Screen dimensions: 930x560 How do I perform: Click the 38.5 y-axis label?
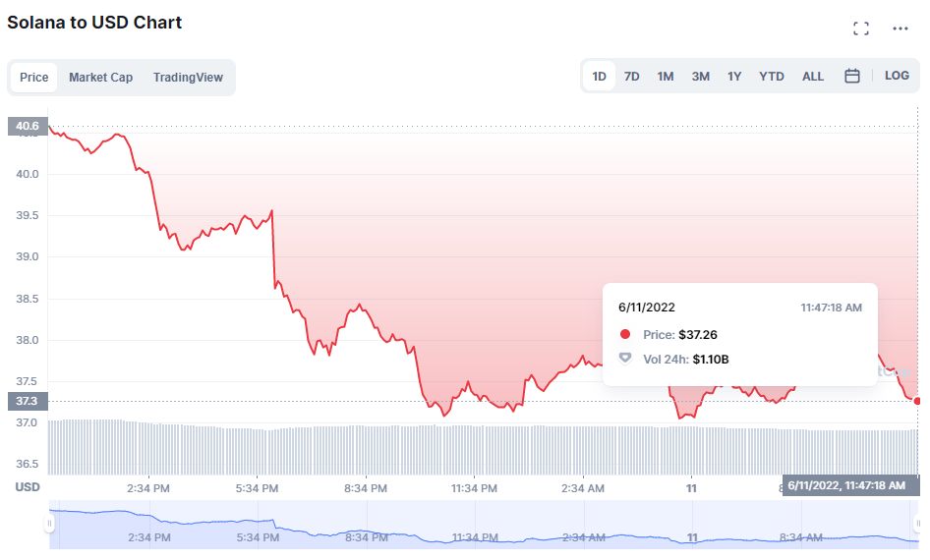[28, 299]
